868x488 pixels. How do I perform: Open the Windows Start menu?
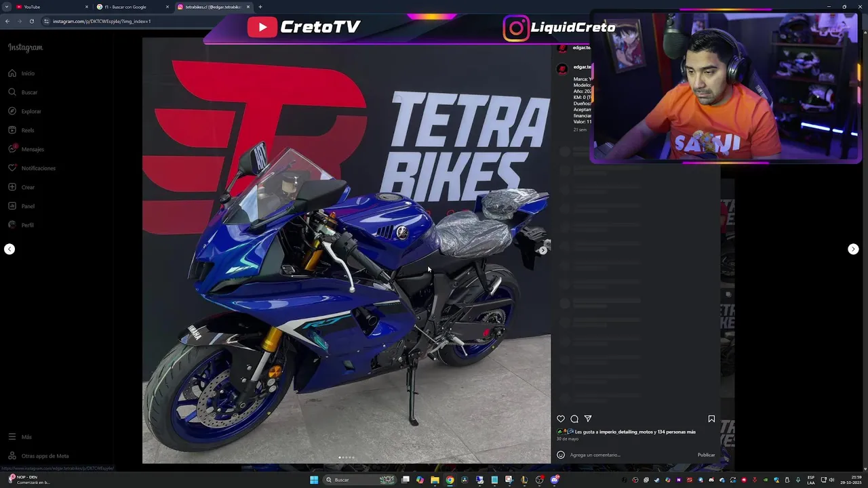tap(314, 480)
